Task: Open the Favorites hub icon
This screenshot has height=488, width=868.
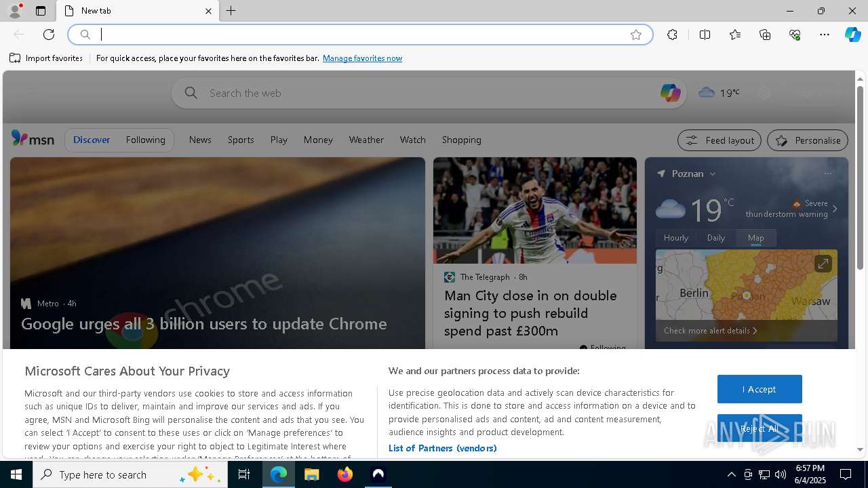Action: (x=735, y=35)
